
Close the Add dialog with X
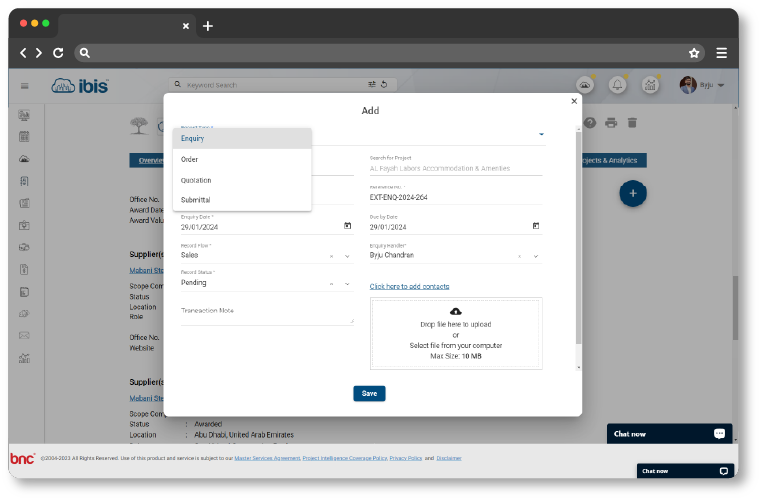point(574,101)
